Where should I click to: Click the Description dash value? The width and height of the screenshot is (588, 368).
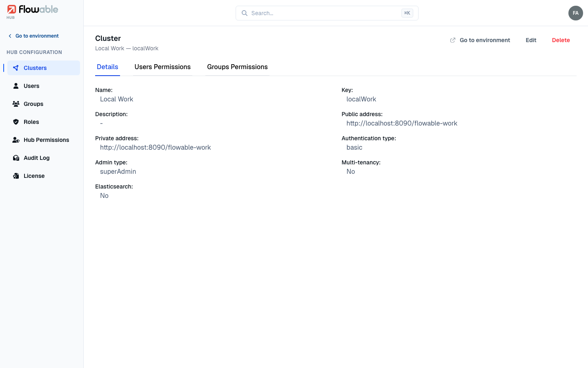coord(101,123)
